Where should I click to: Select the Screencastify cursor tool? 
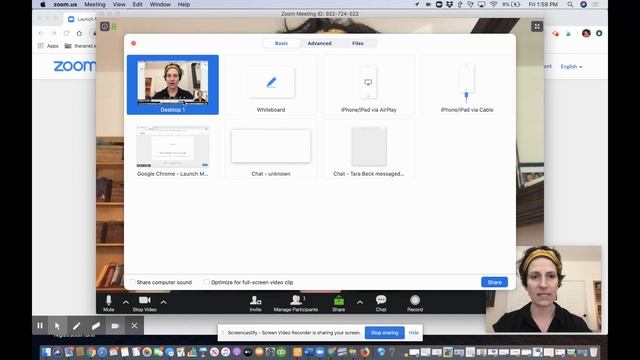click(57, 326)
